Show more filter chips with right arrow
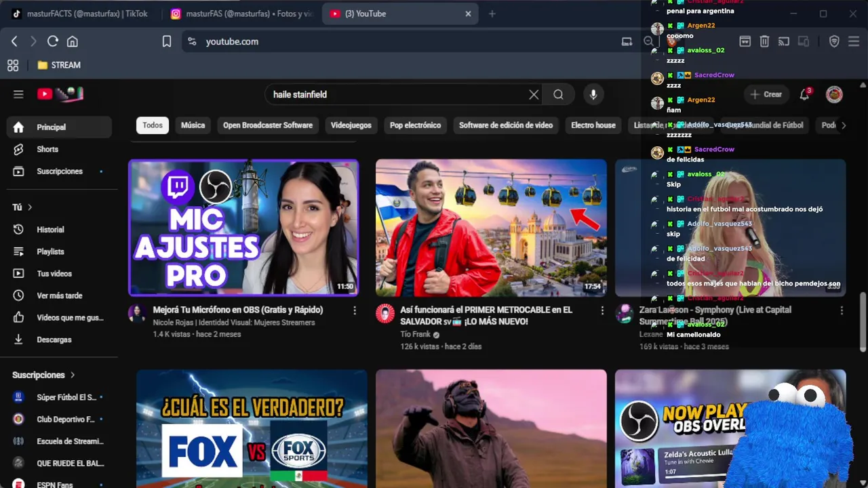This screenshot has height=488, width=868. point(844,125)
